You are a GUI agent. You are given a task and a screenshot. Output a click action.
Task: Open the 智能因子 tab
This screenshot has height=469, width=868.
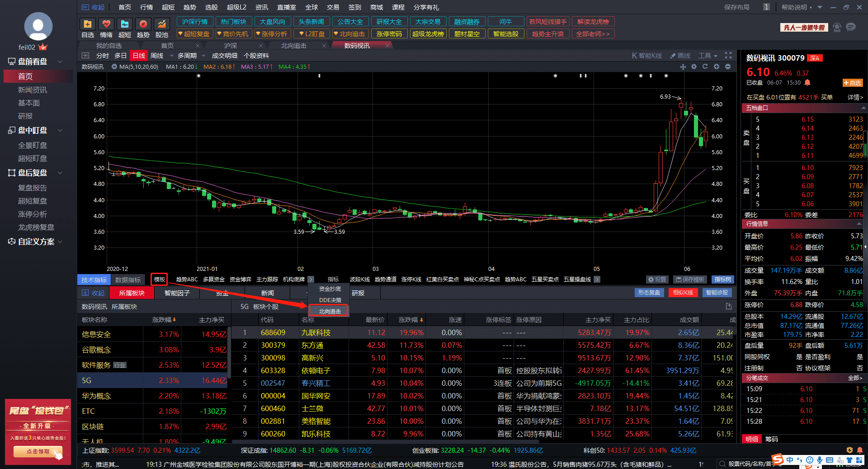coord(177,293)
